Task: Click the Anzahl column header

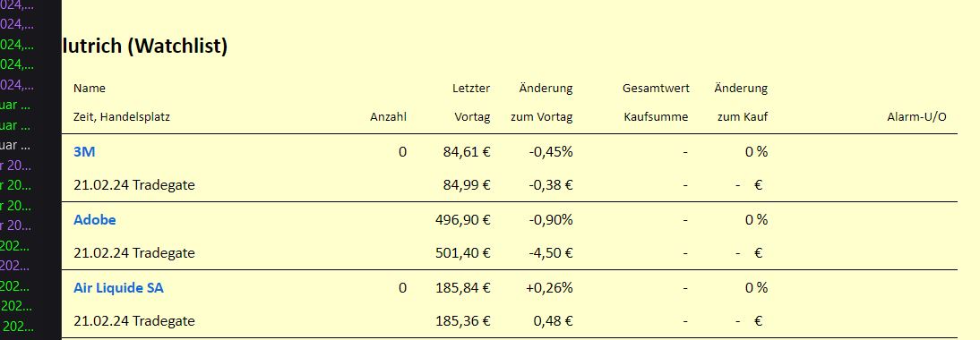Action: [388, 116]
